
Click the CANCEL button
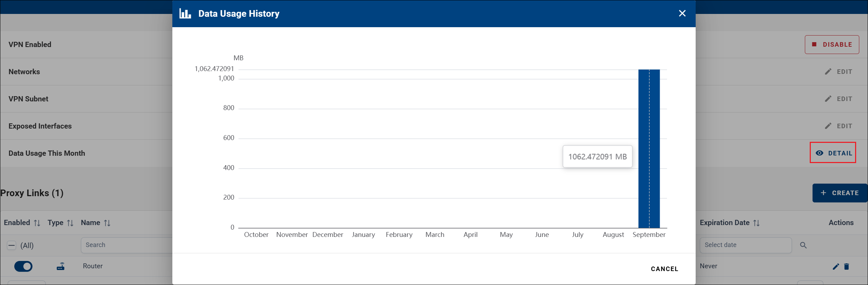(x=664, y=269)
